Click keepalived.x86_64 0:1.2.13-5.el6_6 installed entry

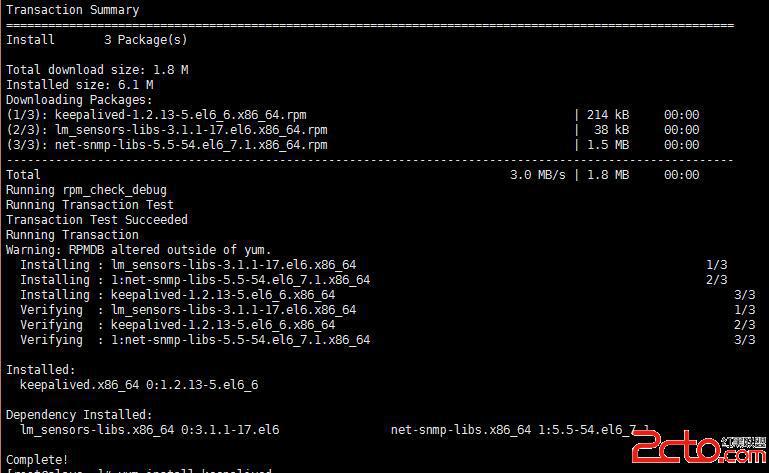coord(139,385)
